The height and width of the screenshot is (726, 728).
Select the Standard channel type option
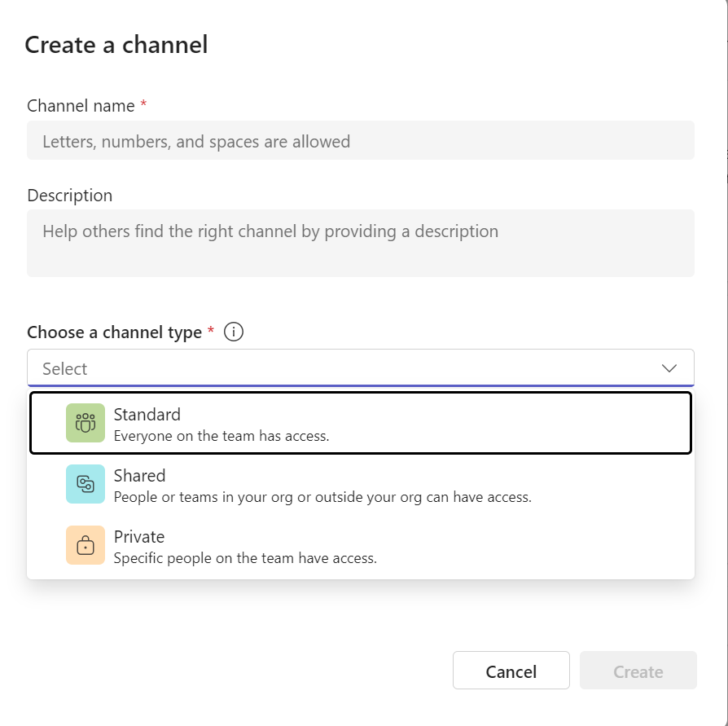coord(360,423)
